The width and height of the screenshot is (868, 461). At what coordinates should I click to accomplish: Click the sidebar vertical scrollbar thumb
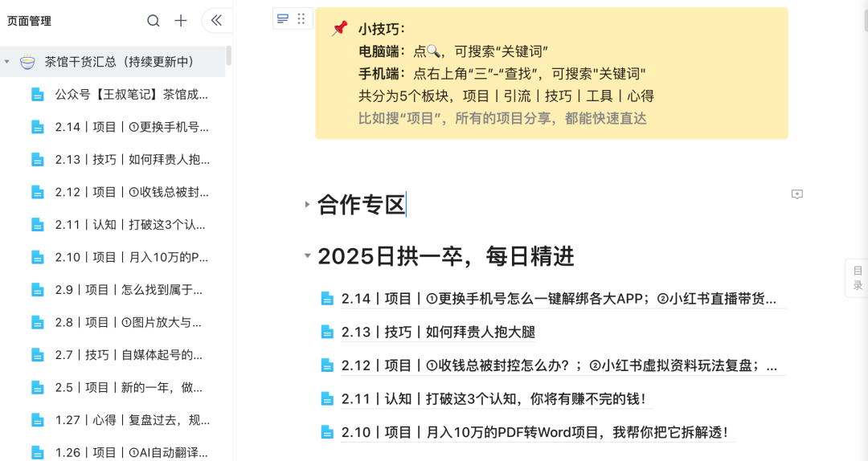coord(228,56)
